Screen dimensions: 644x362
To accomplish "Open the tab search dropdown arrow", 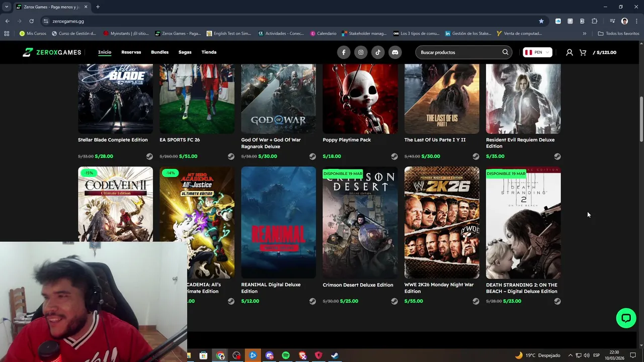I will click(x=7, y=7).
